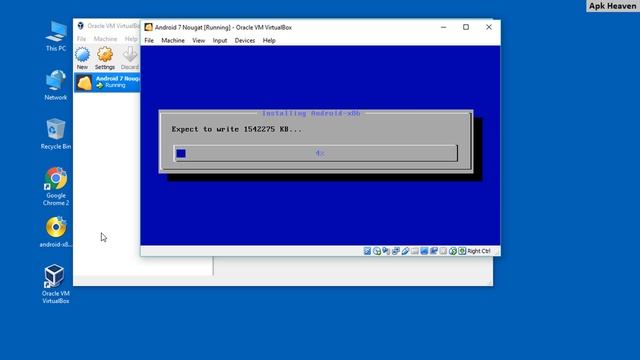Screen dimensions: 640x360
Task: Click the display settings status icon
Action: (x=424, y=251)
